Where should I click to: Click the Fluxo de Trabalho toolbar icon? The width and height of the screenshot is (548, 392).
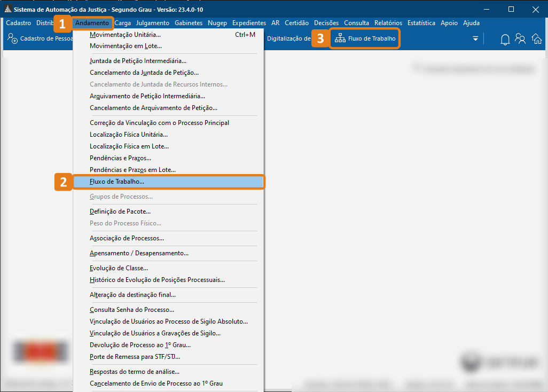(340, 38)
